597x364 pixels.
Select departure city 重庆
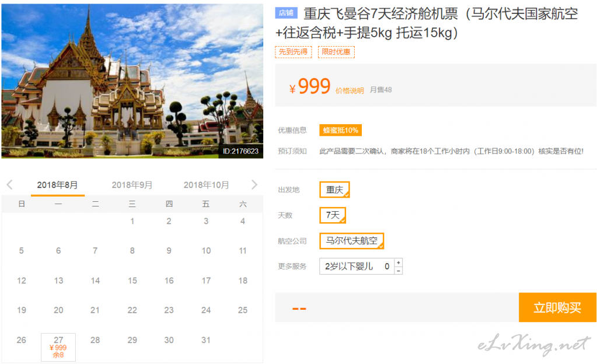(x=334, y=190)
